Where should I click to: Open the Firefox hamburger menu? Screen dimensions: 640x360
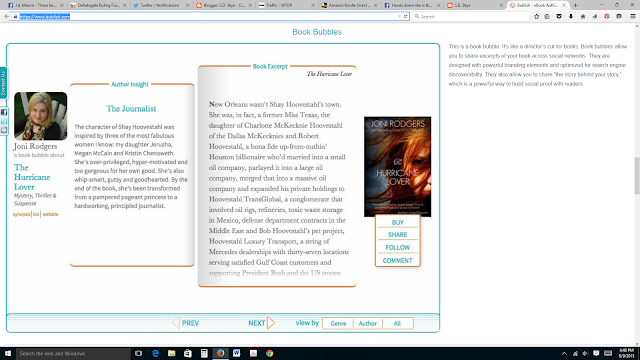pyautogui.click(x=633, y=16)
